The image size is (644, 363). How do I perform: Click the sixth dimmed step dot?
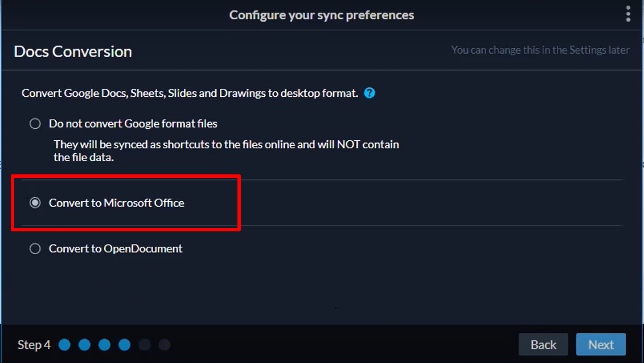click(x=164, y=345)
